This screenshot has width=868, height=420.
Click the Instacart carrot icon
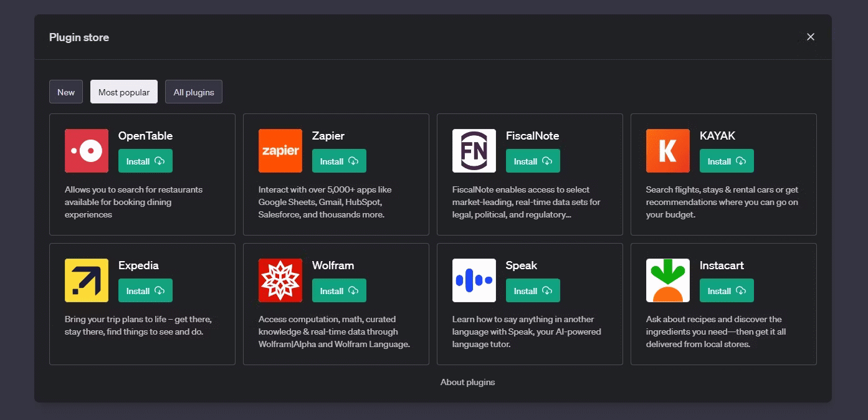[667, 280]
